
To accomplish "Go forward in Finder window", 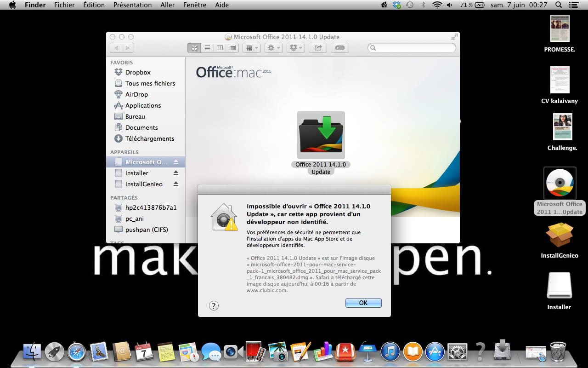I will (x=128, y=47).
